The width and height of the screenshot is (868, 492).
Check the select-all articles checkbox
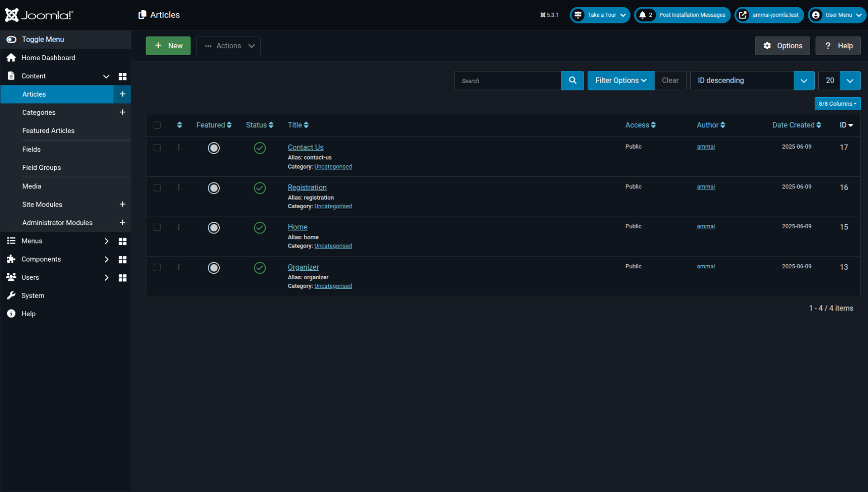(x=157, y=125)
